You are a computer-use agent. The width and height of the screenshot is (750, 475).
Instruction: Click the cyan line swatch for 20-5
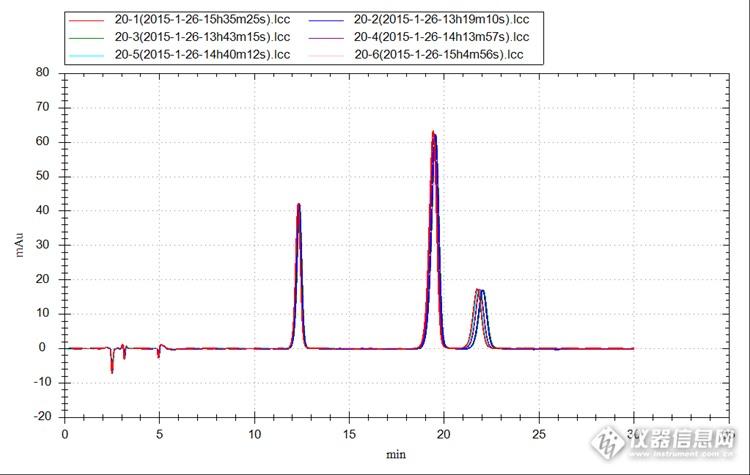pyautogui.click(x=87, y=54)
